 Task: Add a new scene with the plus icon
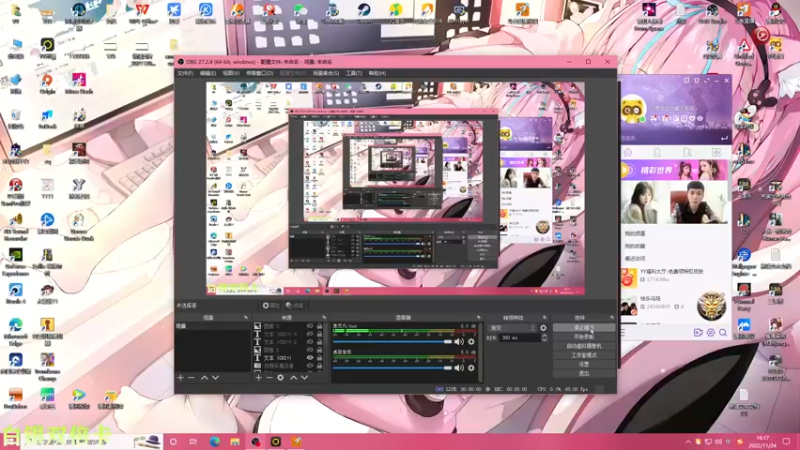[180, 378]
